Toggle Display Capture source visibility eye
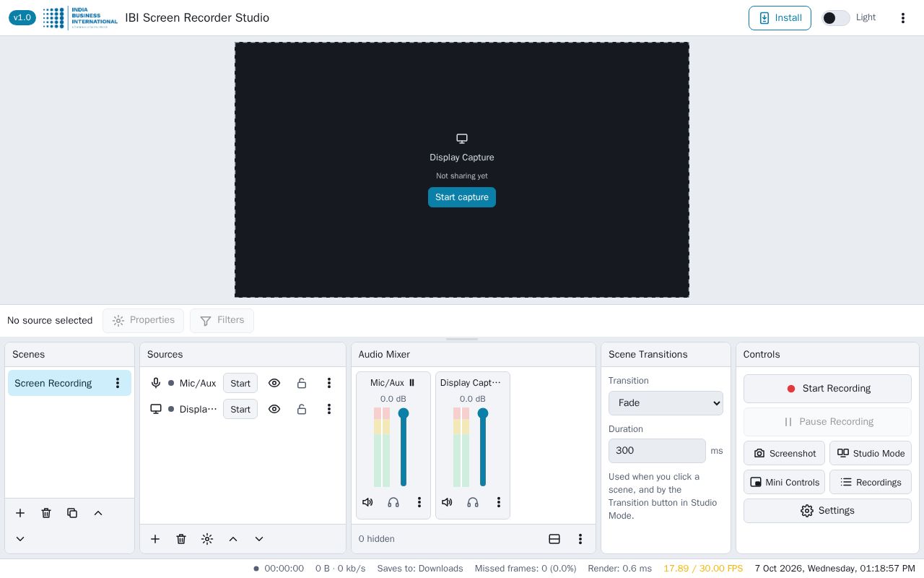The width and height of the screenshot is (924, 578). pyautogui.click(x=274, y=409)
